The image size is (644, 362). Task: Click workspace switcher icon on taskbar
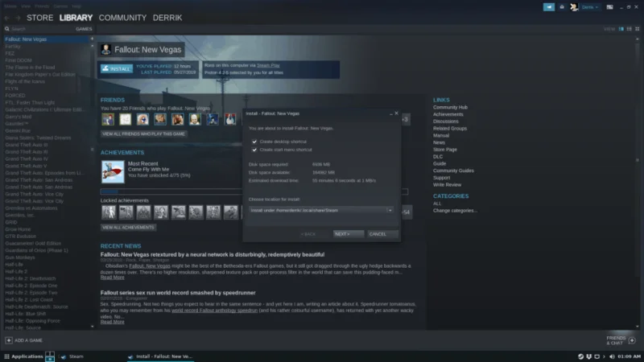(x=50, y=356)
